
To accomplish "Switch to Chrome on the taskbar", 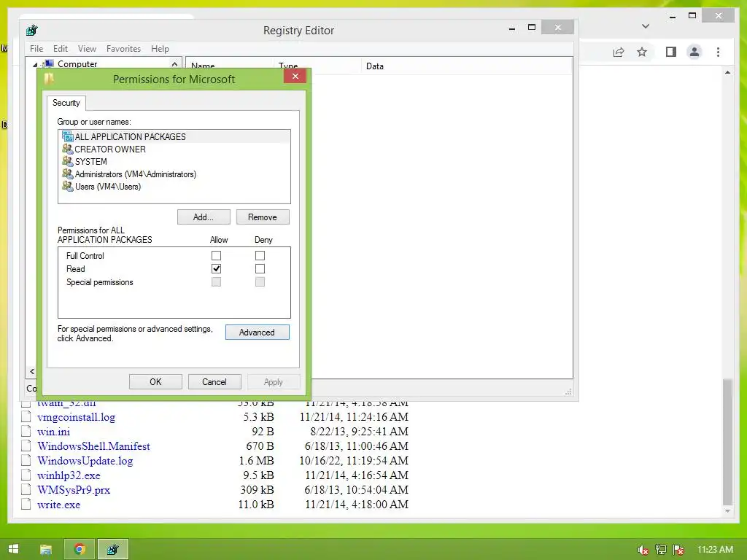I will point(80,550).
